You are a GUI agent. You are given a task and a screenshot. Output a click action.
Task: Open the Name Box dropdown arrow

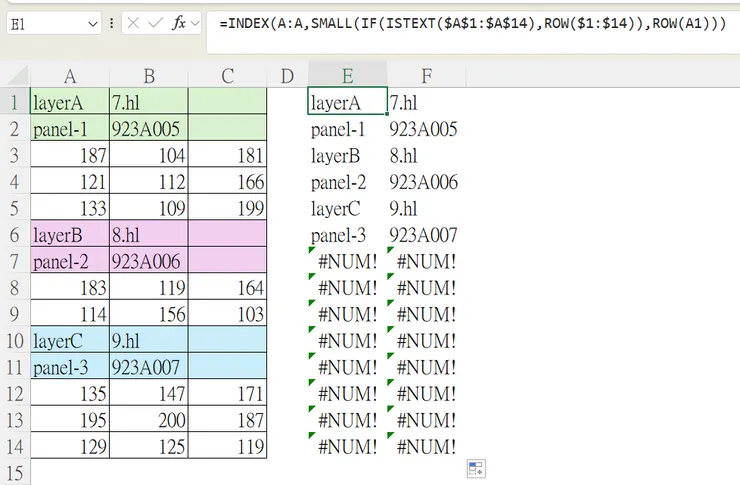[x=92, y=22]
